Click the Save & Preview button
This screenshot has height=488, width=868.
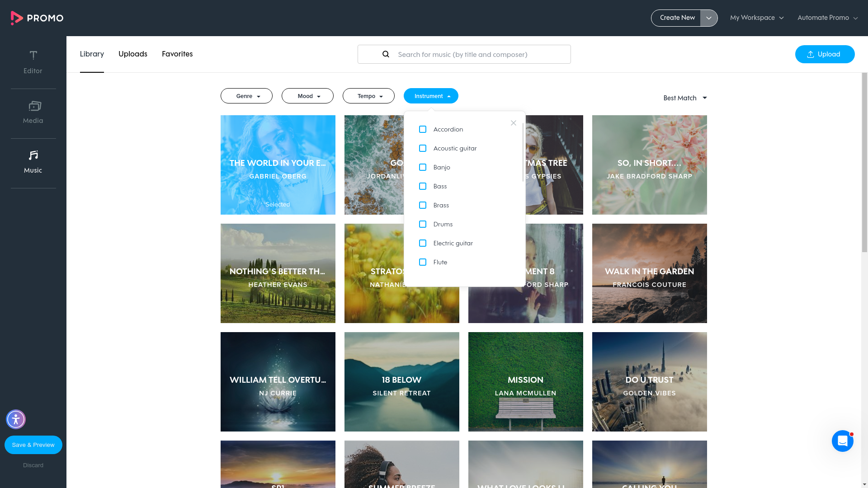33,445
